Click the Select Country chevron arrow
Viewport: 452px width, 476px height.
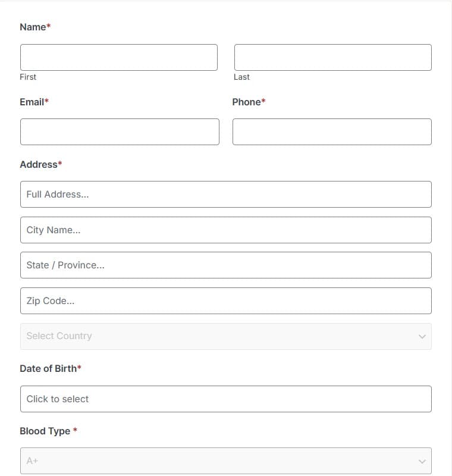coord(422,337)
